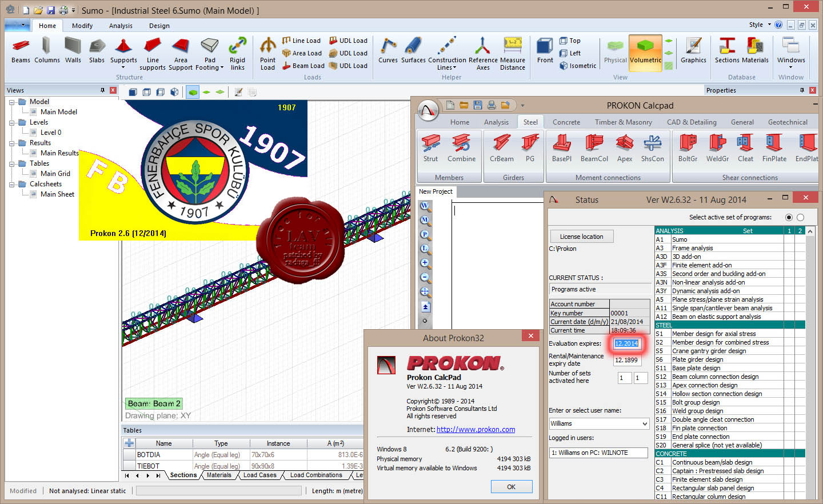Open Apex connection module
The image size is (823, 504).
[x=624, y=149]
